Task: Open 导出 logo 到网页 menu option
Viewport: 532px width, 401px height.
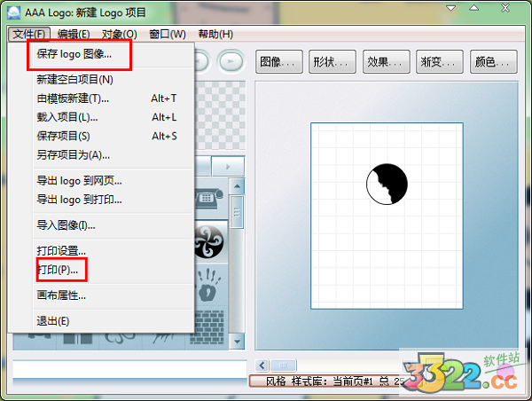Action: click(79, 181)
